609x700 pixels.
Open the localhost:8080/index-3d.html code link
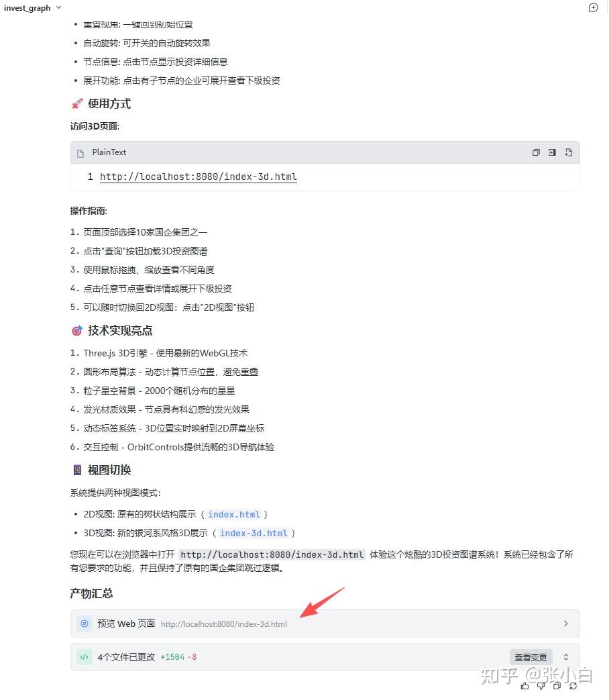click(198, 177)
